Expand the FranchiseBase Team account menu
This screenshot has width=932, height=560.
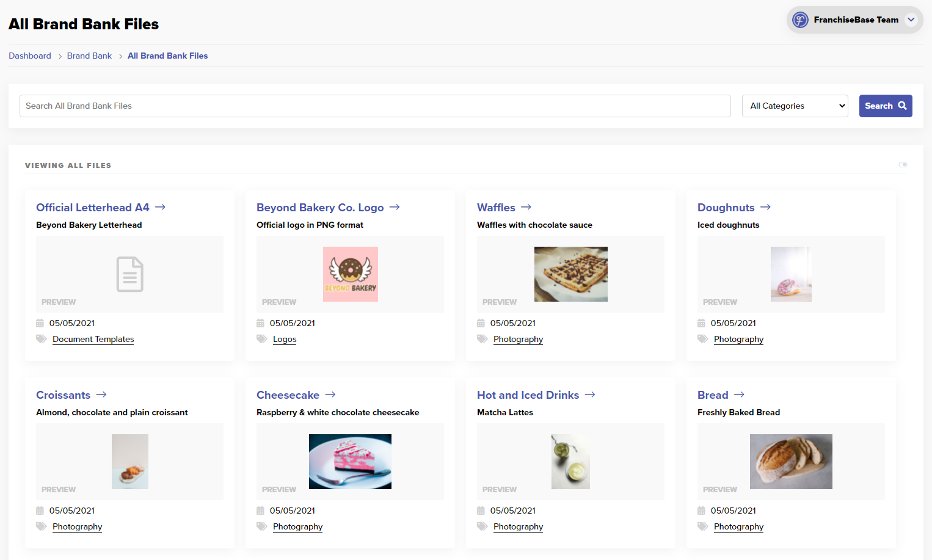[911, 20]
